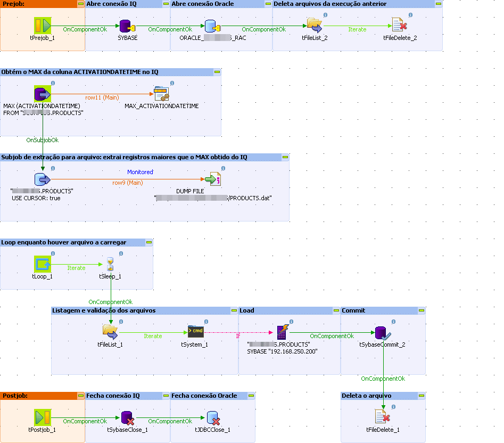The width and height of the screenshot is (504, 443).
Task: Select the tSleep_1 hourglass component
Action: click(110, 263)
